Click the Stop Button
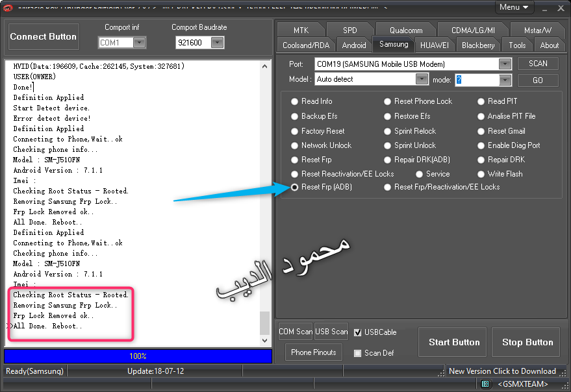571x392 pixels. pos(526,342)
